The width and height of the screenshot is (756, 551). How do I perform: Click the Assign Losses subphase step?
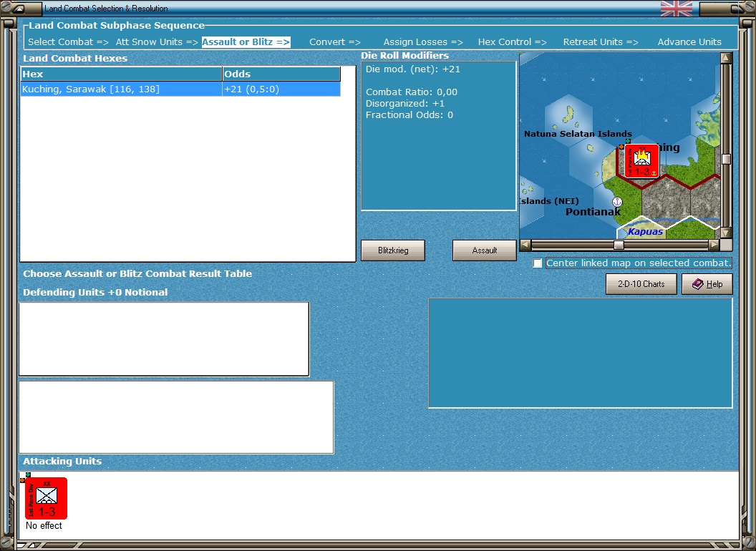click(423, 42)
